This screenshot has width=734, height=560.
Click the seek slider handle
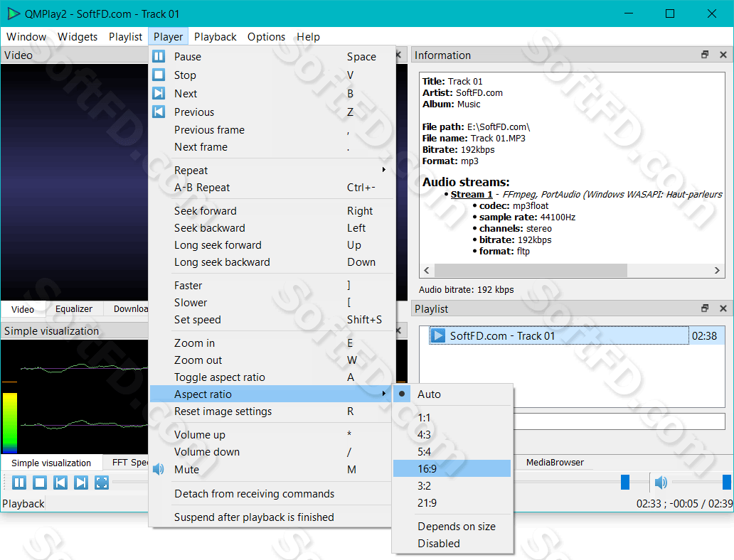[x=625, y=482]
